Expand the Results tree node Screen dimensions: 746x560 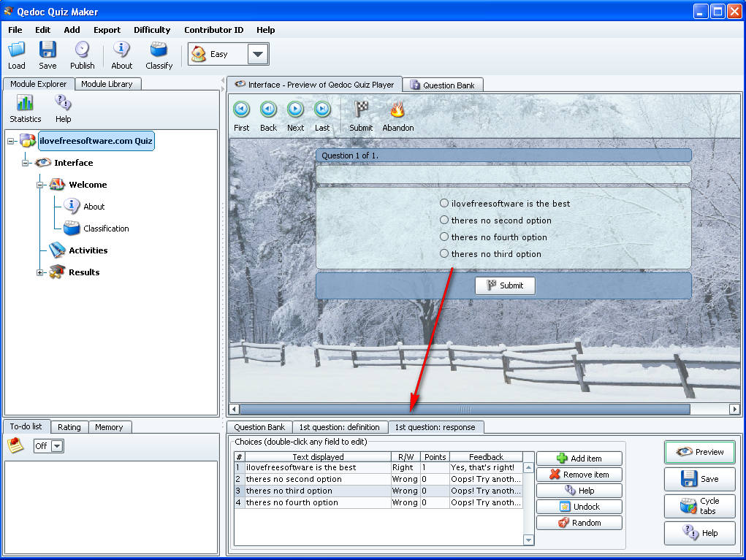pyautogui.click(x=41, y=272)
